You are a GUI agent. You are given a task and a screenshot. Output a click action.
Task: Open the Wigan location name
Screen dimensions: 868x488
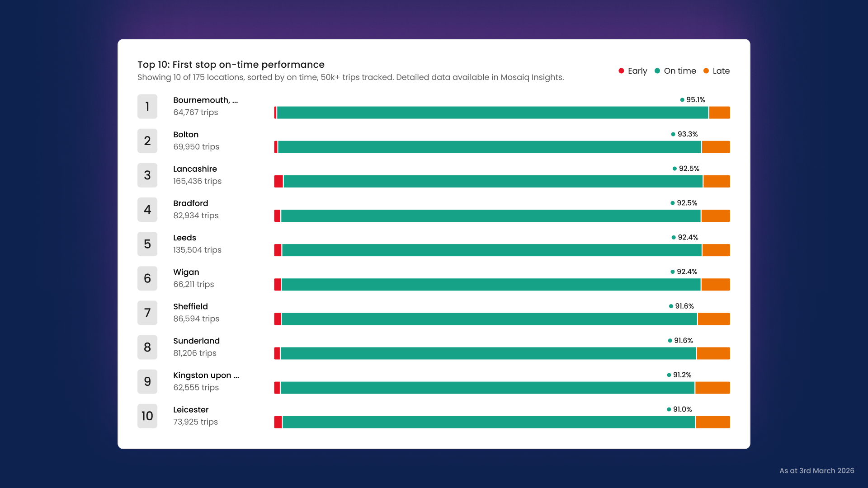point(186,272)
